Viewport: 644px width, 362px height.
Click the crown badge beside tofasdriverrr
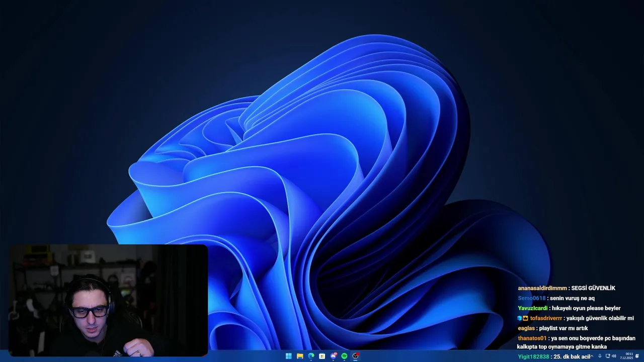click(x=525, y=318)
